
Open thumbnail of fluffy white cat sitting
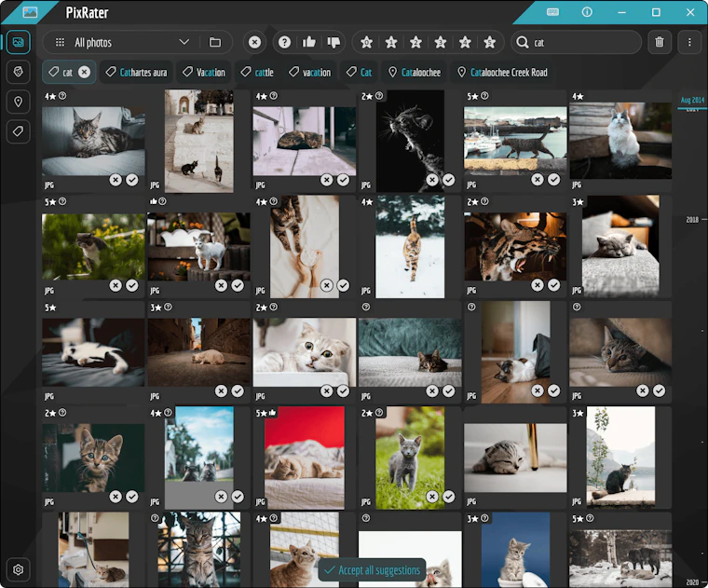coord(620,141)
